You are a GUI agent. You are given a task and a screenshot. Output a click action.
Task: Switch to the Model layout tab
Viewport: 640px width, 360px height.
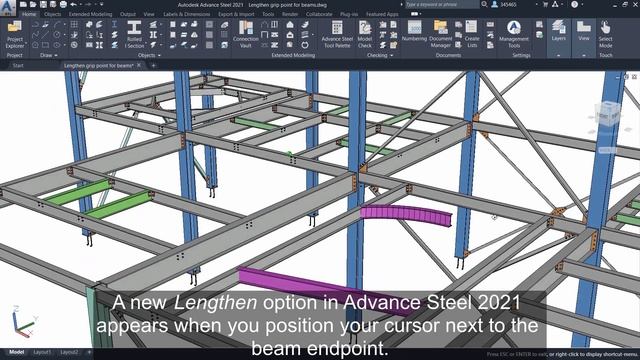(16, 352)
